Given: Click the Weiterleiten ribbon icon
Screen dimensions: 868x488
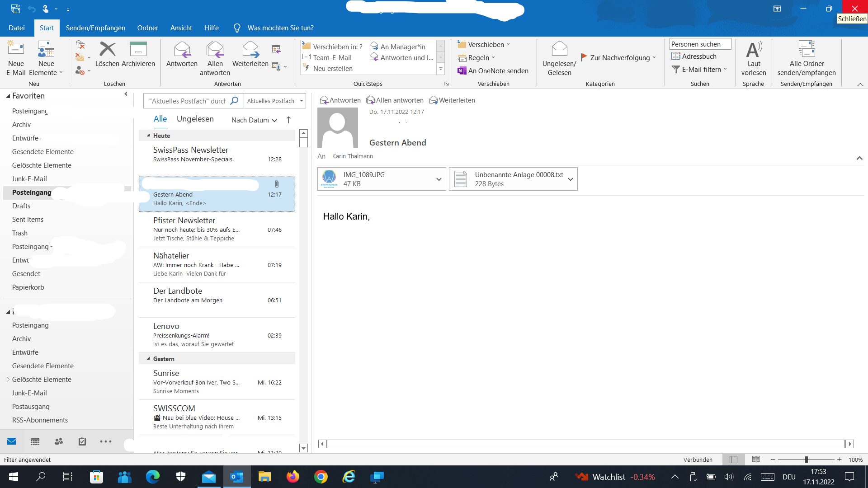Looking at the screenshot, I should click(x=250, y=49).
